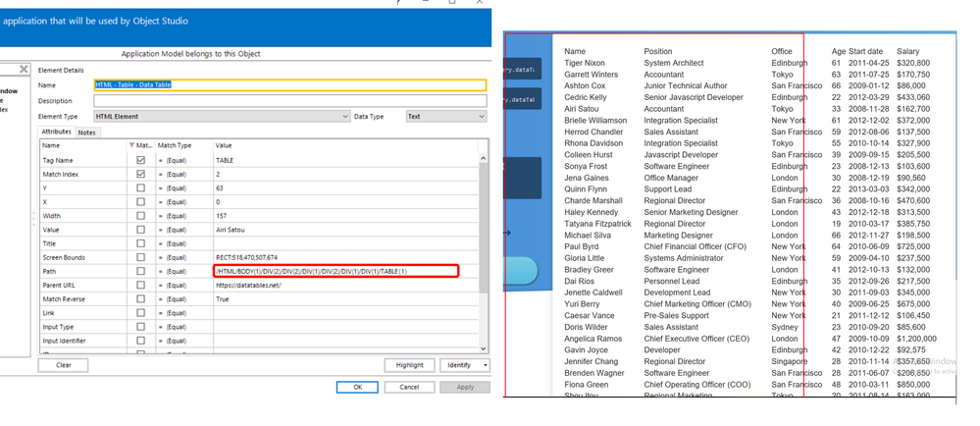The width and height of the screenshot is (980, 426).
Task: Uncheck the Match Index match checkbox
Action: click(140, 174)
